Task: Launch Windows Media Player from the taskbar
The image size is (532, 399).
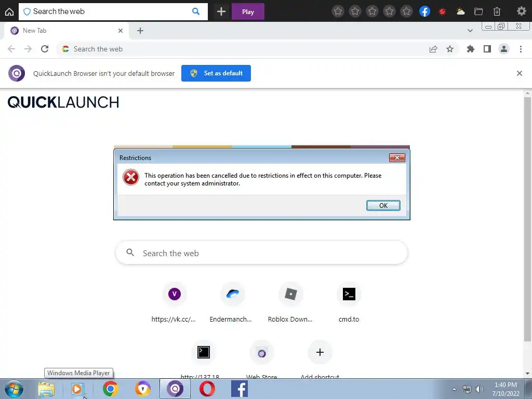Action: (77, 389)
